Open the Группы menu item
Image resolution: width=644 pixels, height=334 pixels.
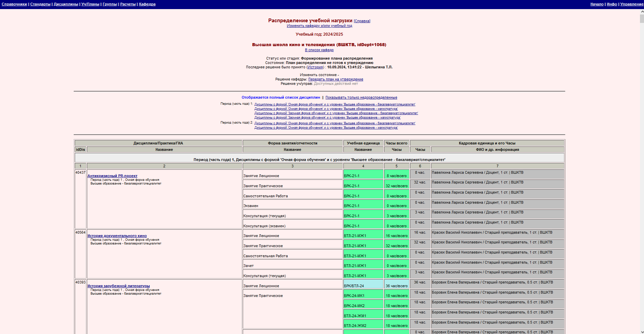(110, 4)
